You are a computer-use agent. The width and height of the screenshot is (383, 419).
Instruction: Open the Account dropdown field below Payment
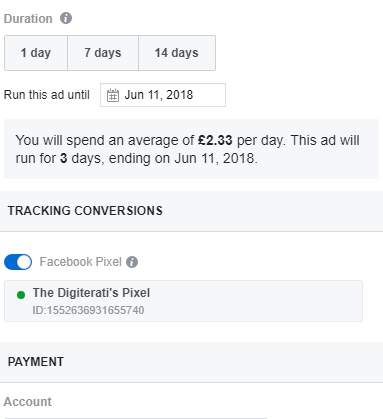tap(135, 417)
